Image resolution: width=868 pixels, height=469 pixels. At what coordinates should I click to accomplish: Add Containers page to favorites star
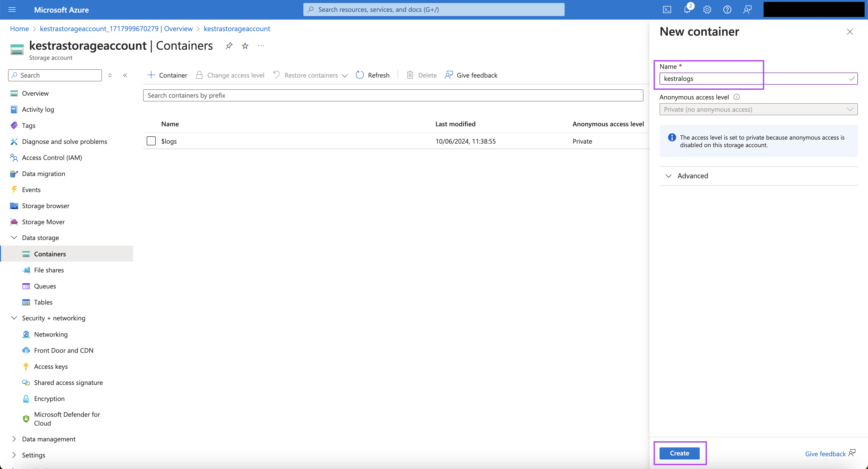(x=245, y=46)
